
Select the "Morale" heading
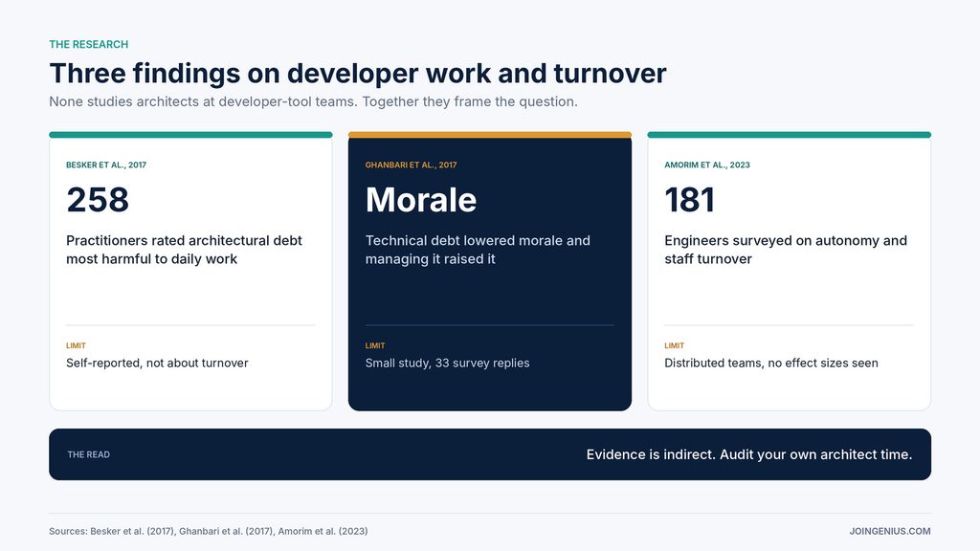click(421, 200)
